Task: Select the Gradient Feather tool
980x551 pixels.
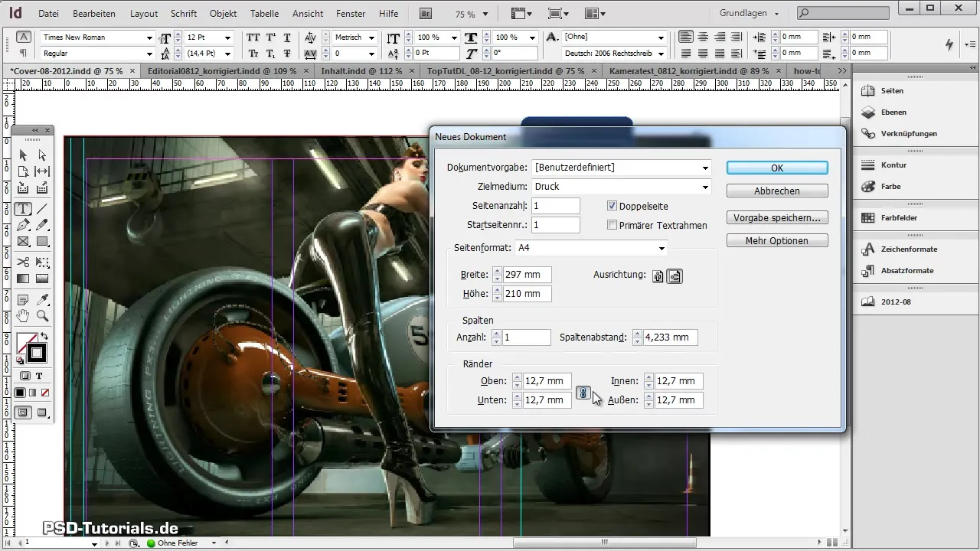Action: point(42,279)
